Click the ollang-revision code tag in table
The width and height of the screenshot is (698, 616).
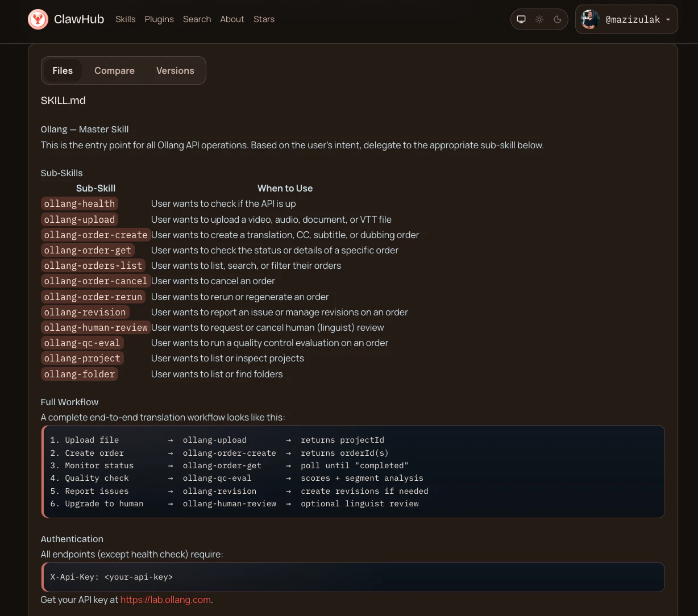[x=85, y=312]
